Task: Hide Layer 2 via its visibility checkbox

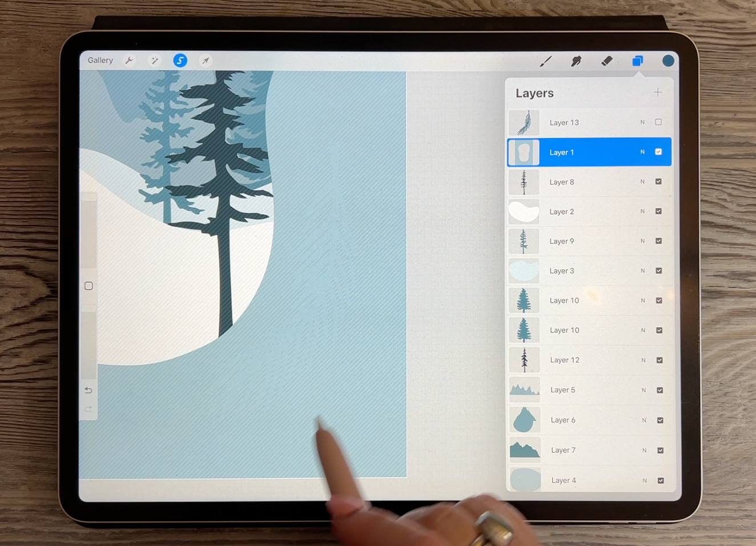Action: [658, 211]
